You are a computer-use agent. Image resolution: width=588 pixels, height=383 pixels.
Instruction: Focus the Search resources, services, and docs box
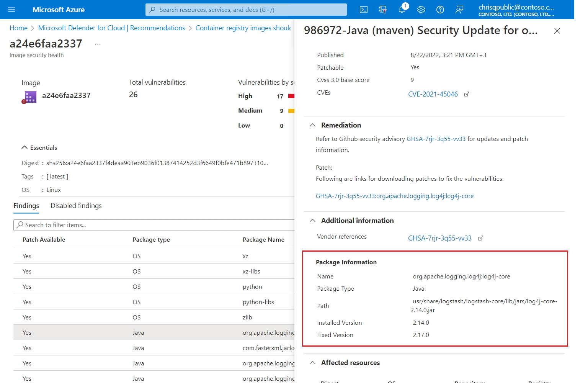[246, 10]
